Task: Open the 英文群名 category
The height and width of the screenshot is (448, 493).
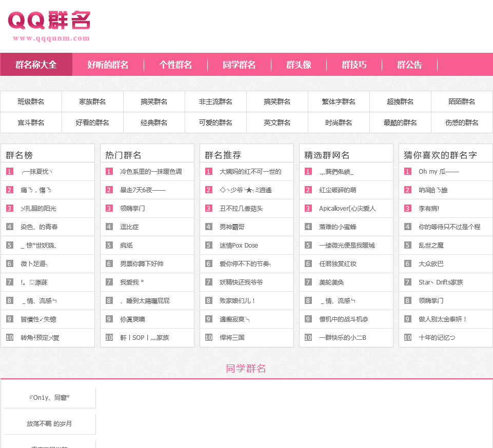Action: click(x=277, y=123)
